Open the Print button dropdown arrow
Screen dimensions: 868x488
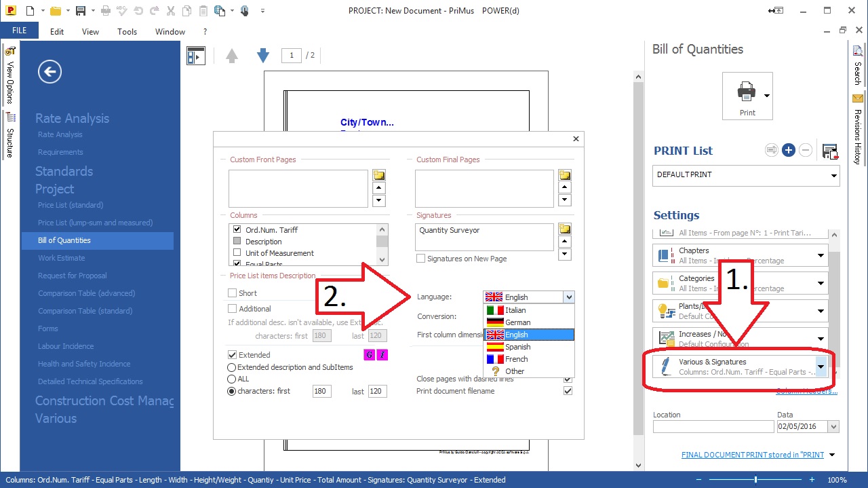click(767, 96)
